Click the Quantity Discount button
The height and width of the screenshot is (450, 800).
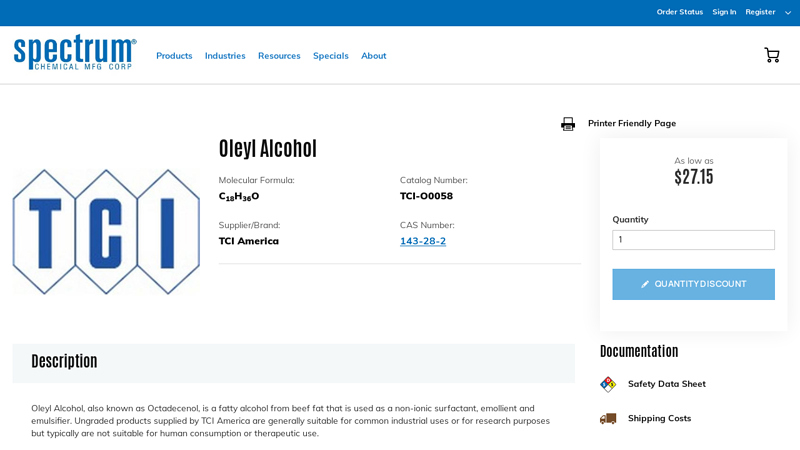(693, 284)
